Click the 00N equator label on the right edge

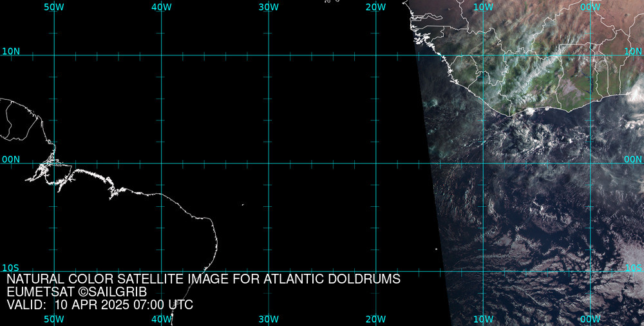(633, 160)
